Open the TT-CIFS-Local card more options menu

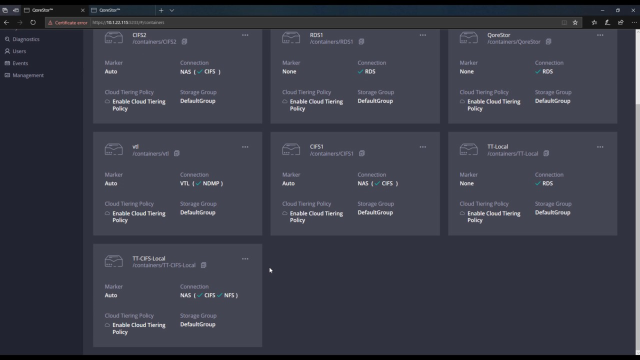point(245,259)
